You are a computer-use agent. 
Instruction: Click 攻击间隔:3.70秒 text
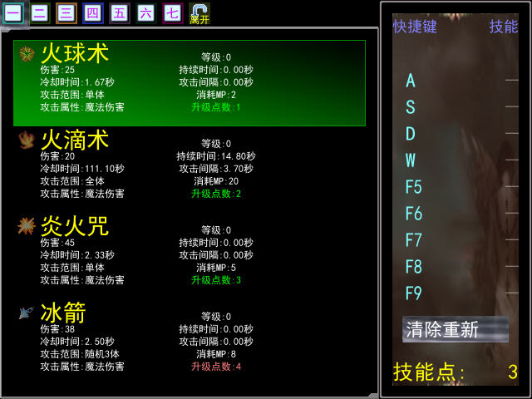tap(216, 169)
